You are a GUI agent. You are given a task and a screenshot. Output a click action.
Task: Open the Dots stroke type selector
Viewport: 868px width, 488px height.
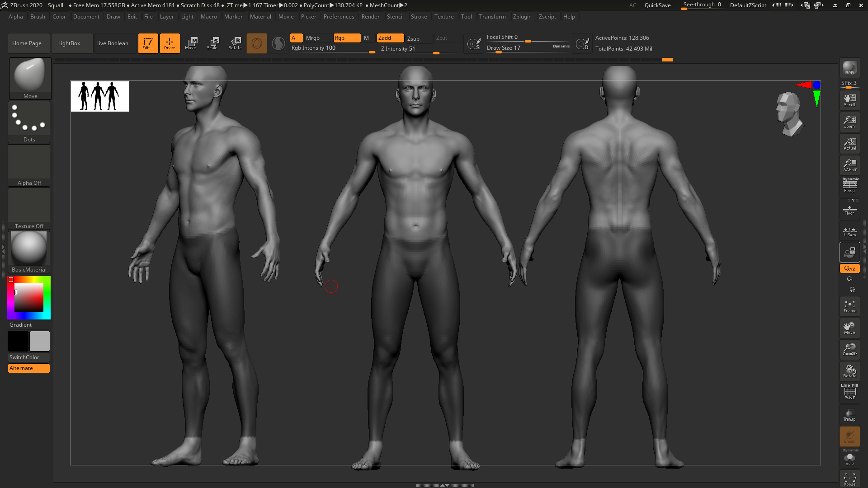(29, 122)
